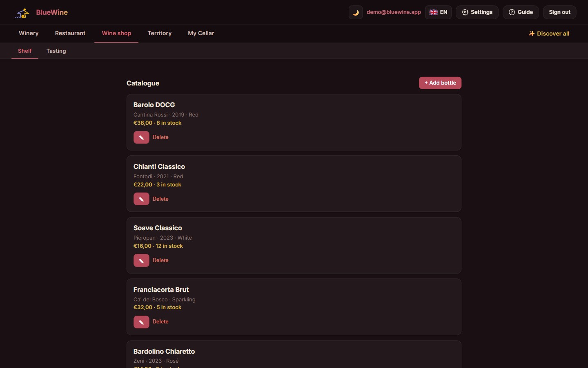The image size is (588, 368).
Task: Click the Sign out button
Action: tap(559, 12)
